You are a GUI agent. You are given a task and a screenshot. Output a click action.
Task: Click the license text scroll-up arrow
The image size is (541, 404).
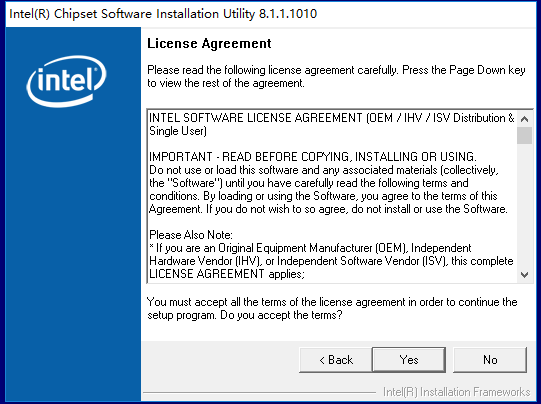pos(524,119)
